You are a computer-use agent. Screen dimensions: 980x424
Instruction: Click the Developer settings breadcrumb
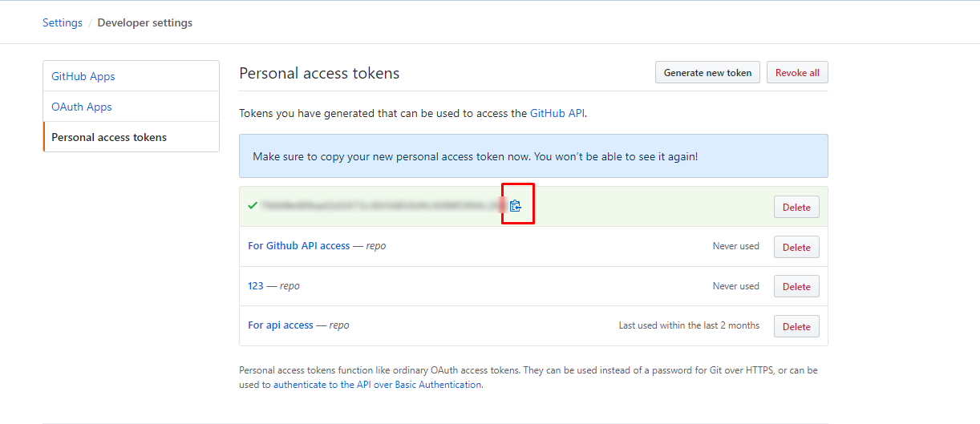(x=145, y=22)
